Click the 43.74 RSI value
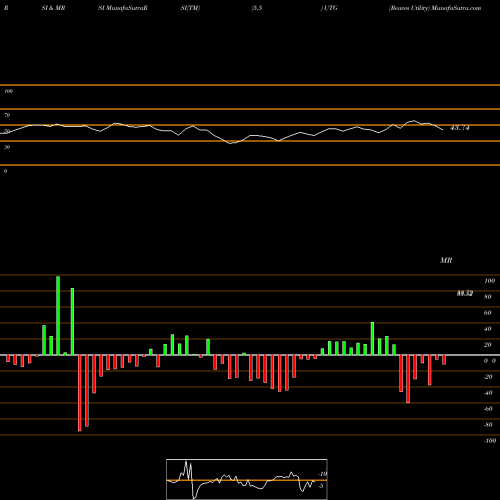The image size is (500, 500). click(x=460, y=128)
